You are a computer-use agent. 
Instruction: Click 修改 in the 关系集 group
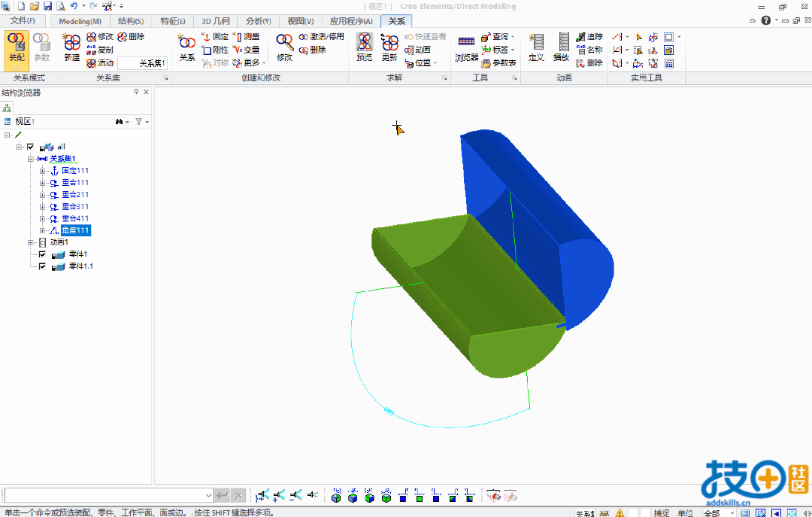pos(100,37)
